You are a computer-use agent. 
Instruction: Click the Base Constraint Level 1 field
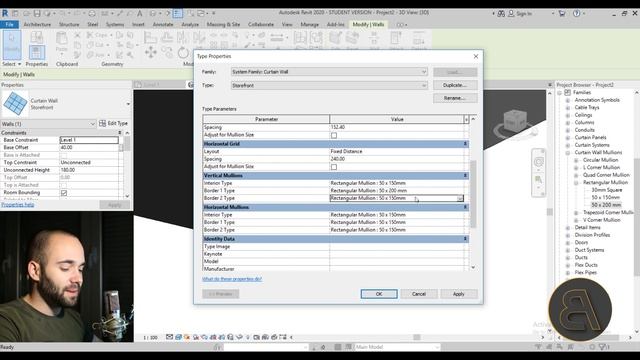point(89,140)
